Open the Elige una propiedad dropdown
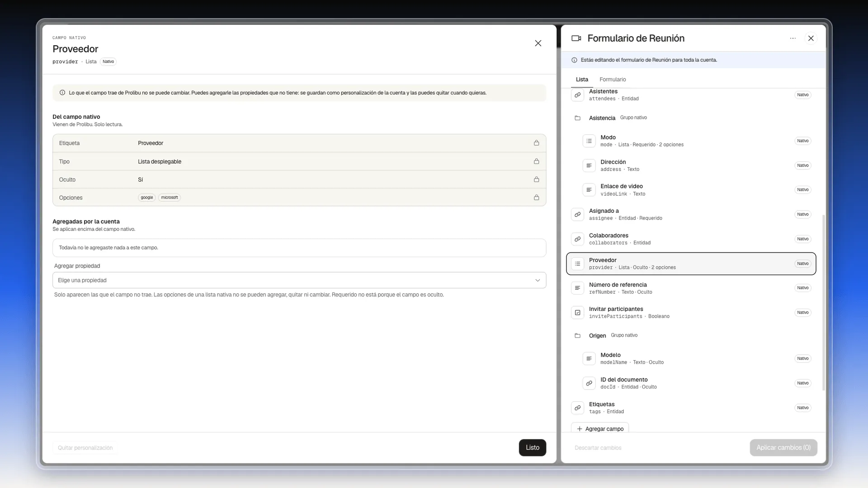Viewport: 868px width, 488px height. [299, 280]
